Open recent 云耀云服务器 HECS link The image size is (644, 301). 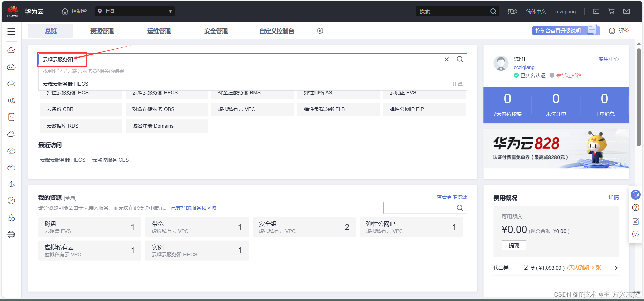click(63, 160)
